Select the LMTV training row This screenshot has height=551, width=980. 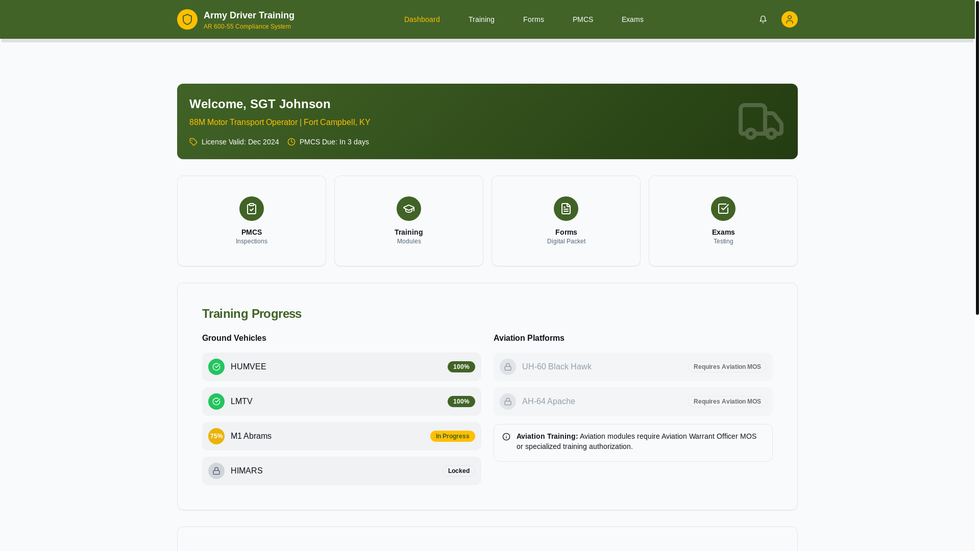[341, 402]
